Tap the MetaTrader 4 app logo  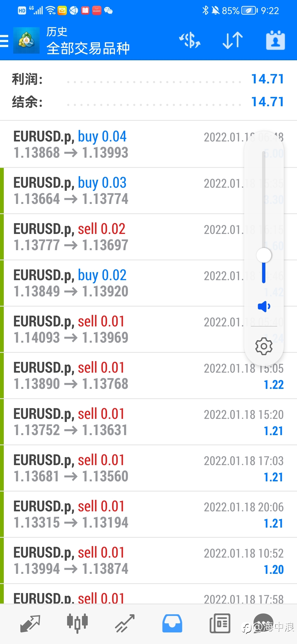pyautogui.click(x=26, y=40)
